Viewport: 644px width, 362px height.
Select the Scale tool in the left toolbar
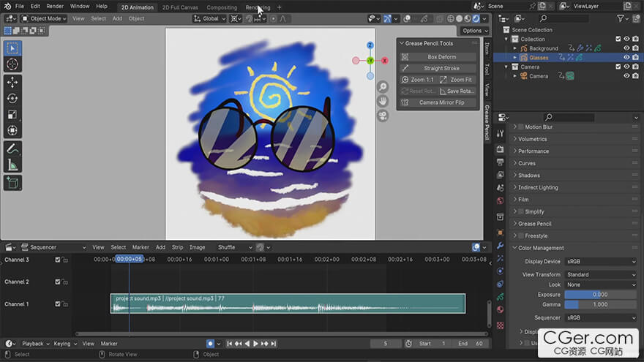[x=12, y=115]
